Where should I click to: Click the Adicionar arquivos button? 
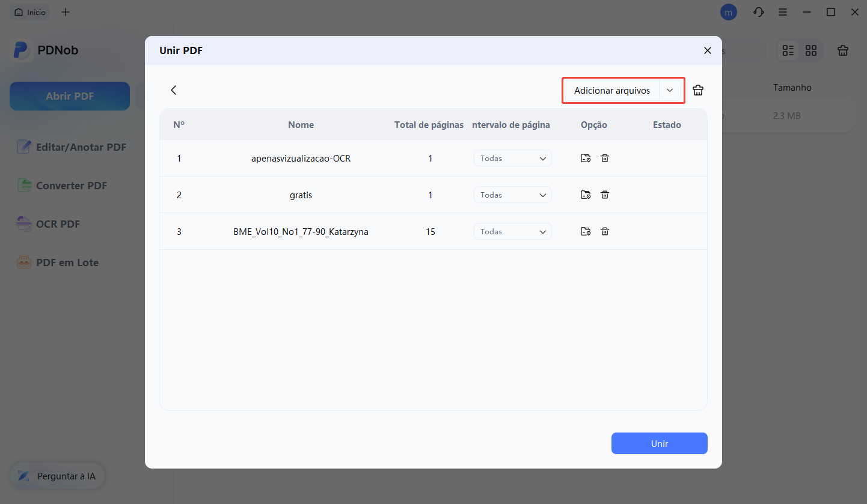[611, 91]
